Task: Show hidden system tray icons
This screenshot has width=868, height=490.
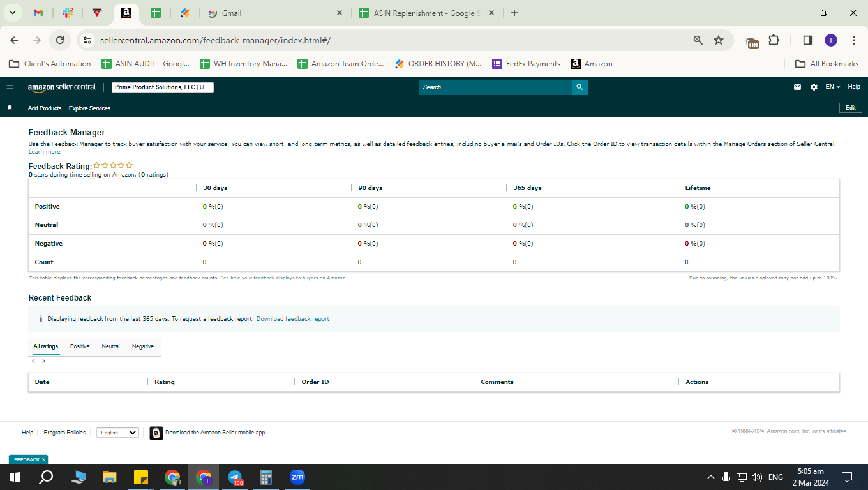Action: pyautogui.click(x=710, y=477)
